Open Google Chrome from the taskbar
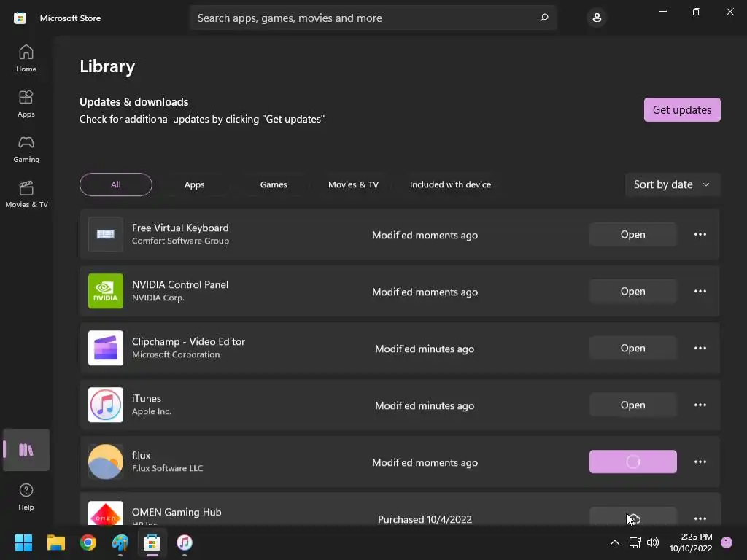 click(x=88, y=542)
